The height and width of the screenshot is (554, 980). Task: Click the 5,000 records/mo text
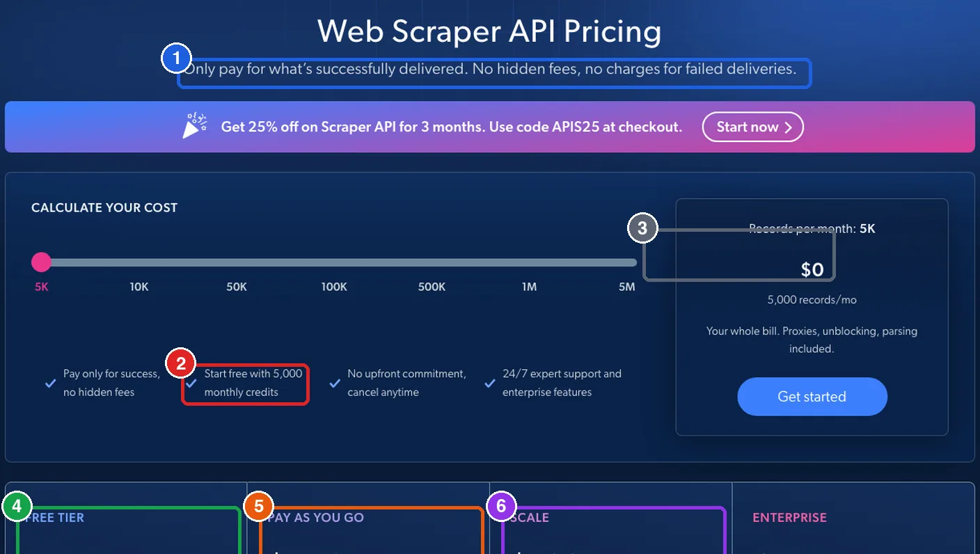(812, 300)
